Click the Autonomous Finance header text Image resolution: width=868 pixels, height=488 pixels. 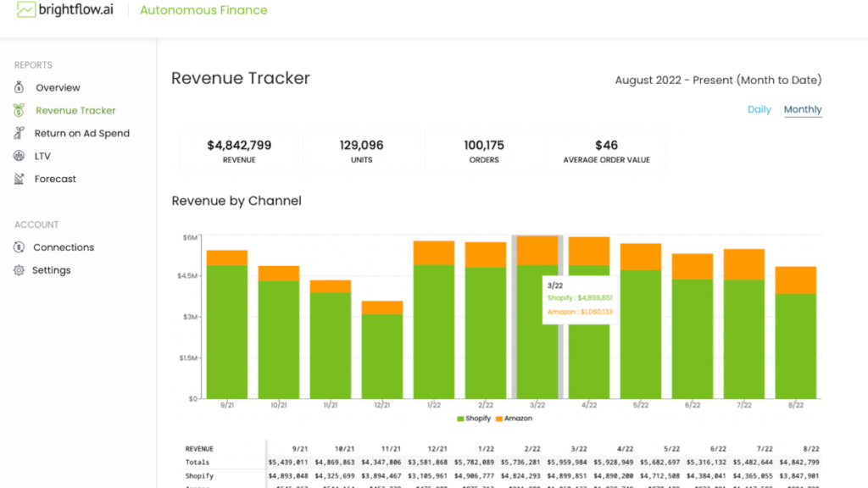pyautogui.click(x=203, y=11)
